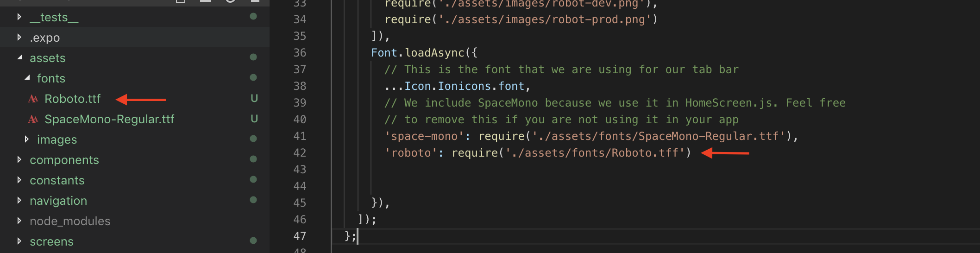Select the .expo folder name
This screenshot has width=980, height=253.
(45, 38)
